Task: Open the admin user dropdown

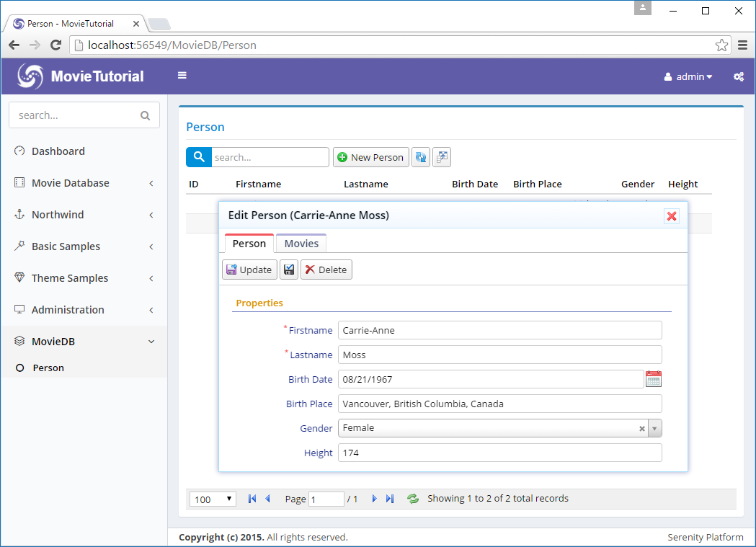Action: pyautogui.click(x=688, y=76)
